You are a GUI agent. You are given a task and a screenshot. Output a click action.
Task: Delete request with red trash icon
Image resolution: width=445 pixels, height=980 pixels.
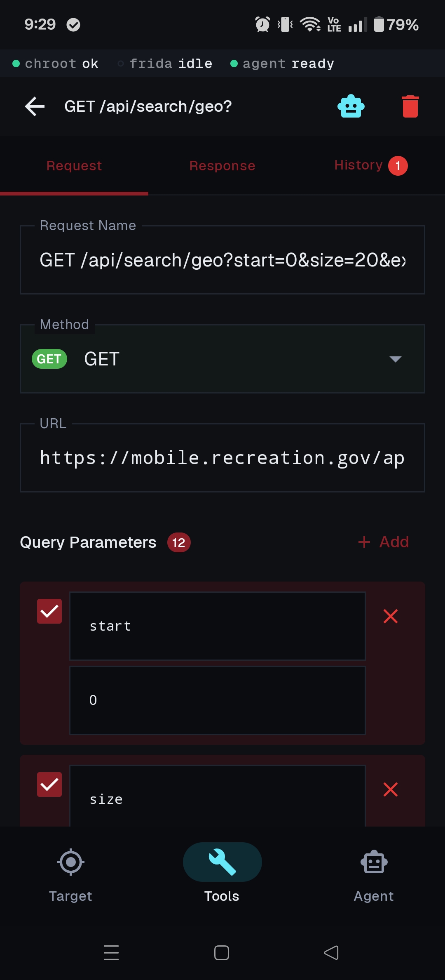click(x=410, y=106)
